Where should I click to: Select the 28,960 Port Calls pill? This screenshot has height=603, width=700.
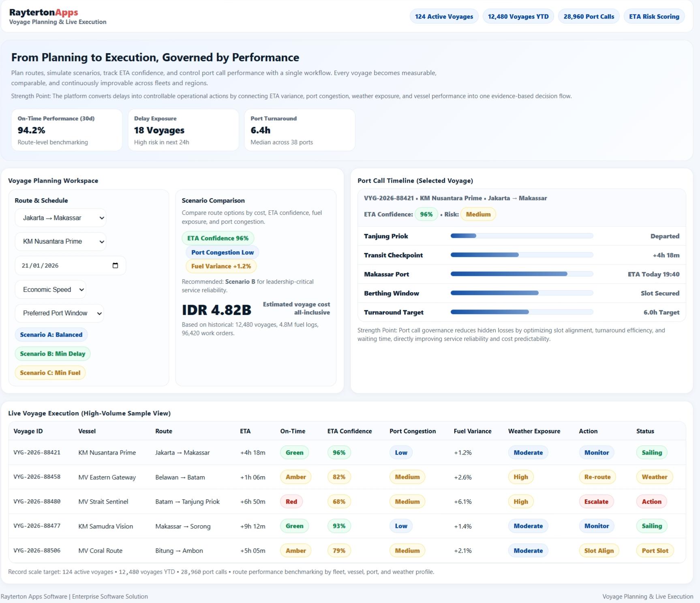tap(589, 17)
